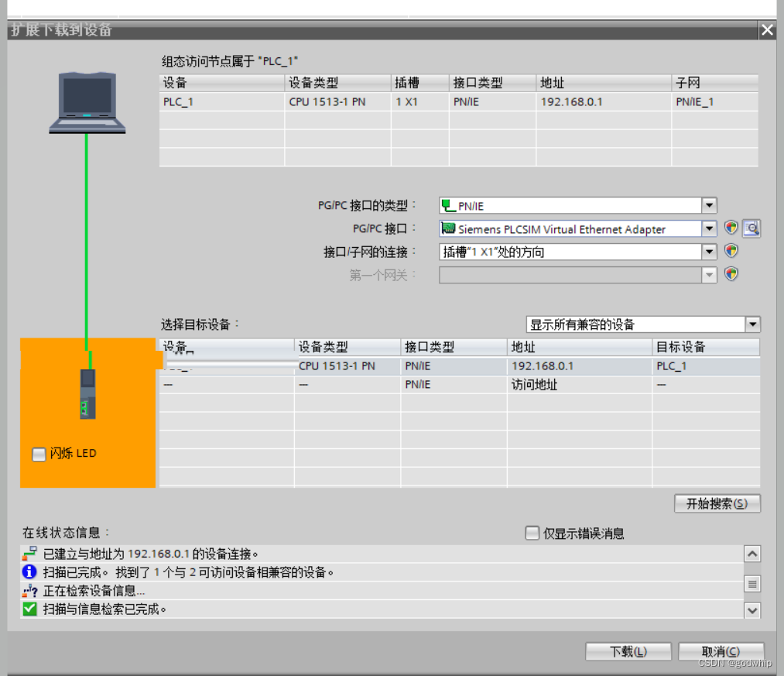Screen dimensions: 784x676
Task: Click the down scroll arrow of the message list
Action: [751, 610]
